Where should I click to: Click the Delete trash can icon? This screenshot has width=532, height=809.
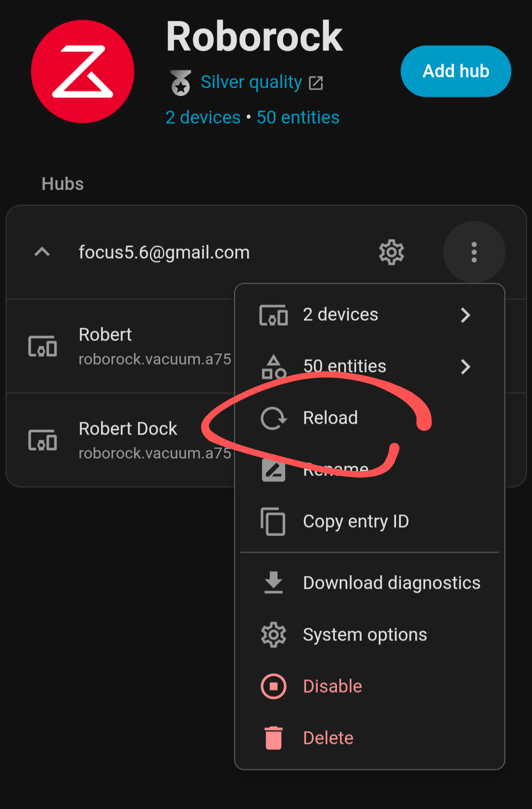(273, 738)
